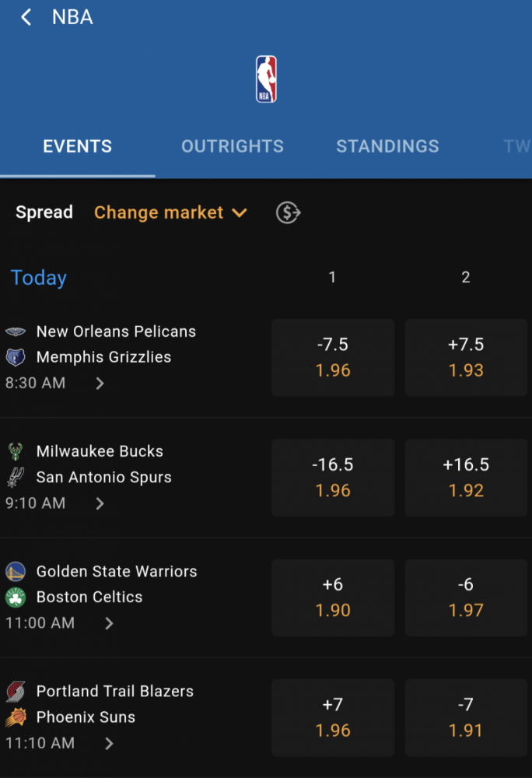Tap the Boston Celtics shamrock logo
The width and height of the screenshot is (532, 778).
click(16, 598)
